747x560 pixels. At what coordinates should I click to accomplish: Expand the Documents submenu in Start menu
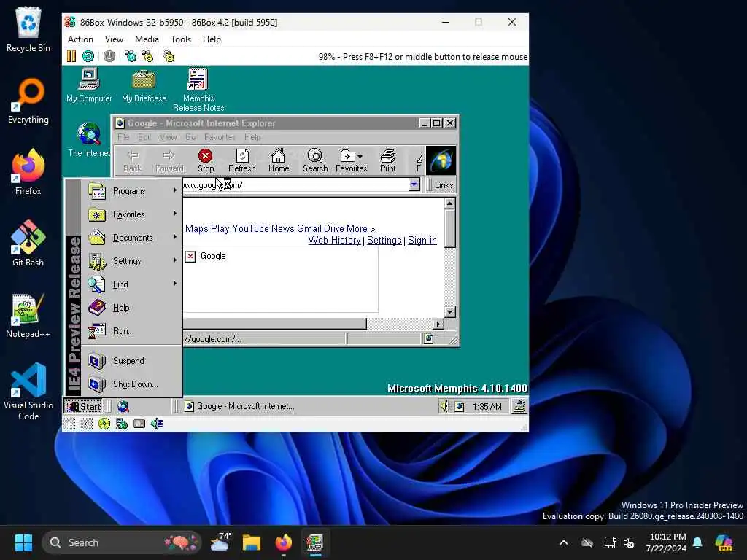132,238
